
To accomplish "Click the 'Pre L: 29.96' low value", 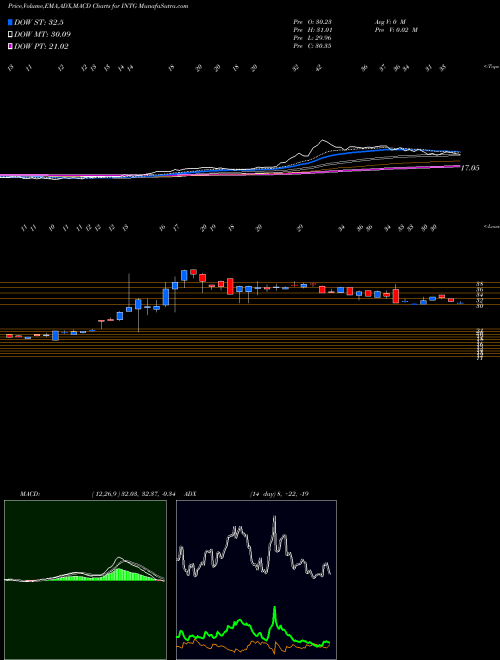I will [x=312, y=38].
